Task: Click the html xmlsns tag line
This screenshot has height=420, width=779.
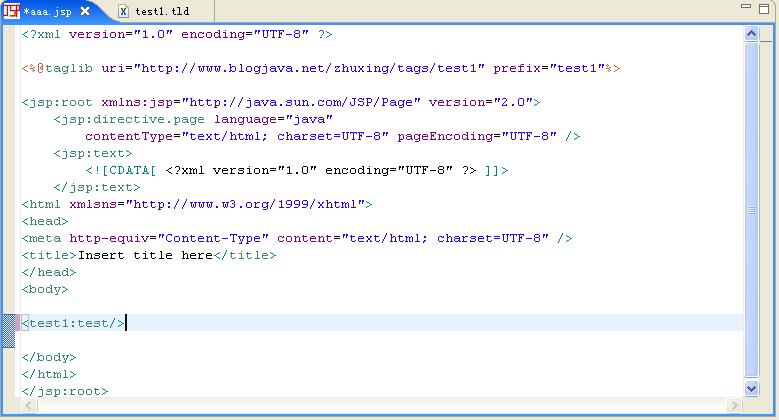Action: [x=197, y=204]
